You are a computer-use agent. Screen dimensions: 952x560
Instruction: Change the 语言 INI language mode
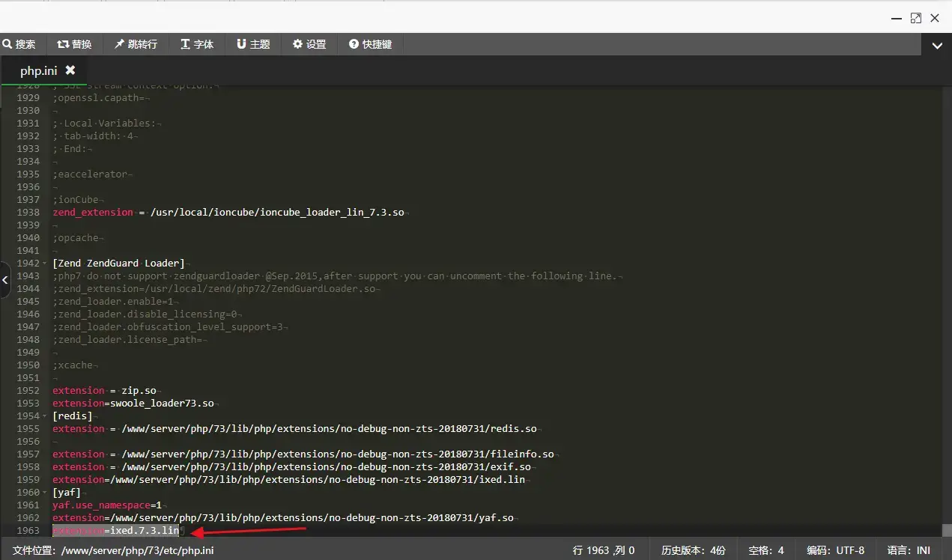909,550
